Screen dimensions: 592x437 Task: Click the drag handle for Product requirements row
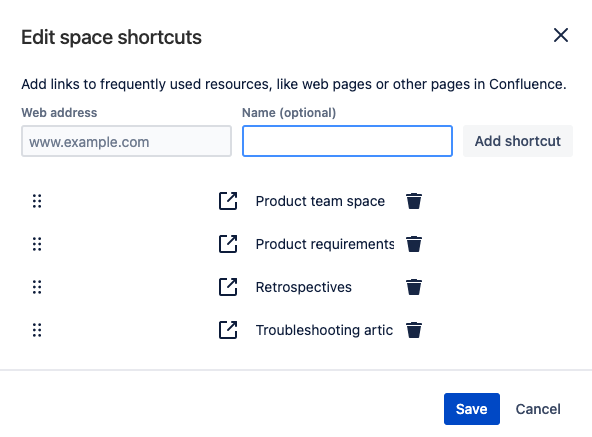point(37,244)
